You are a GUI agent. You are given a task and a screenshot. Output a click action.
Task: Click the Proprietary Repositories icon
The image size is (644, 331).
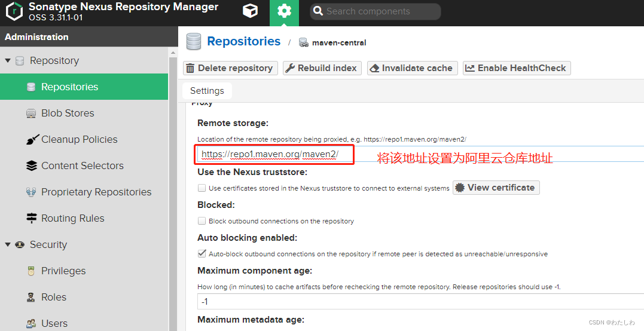[31, 192]
